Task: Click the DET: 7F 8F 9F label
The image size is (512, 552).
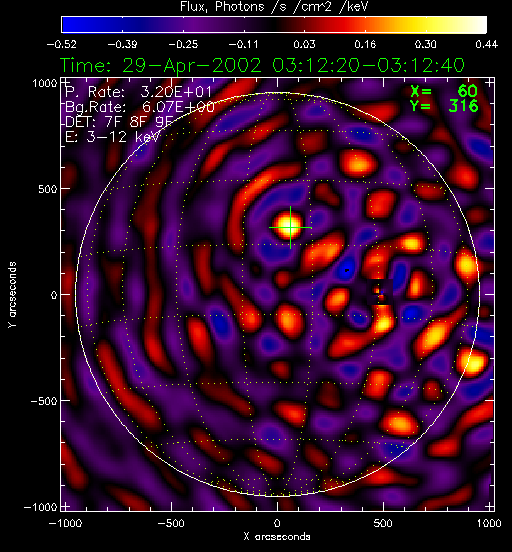Action: [x=119, y=122]
